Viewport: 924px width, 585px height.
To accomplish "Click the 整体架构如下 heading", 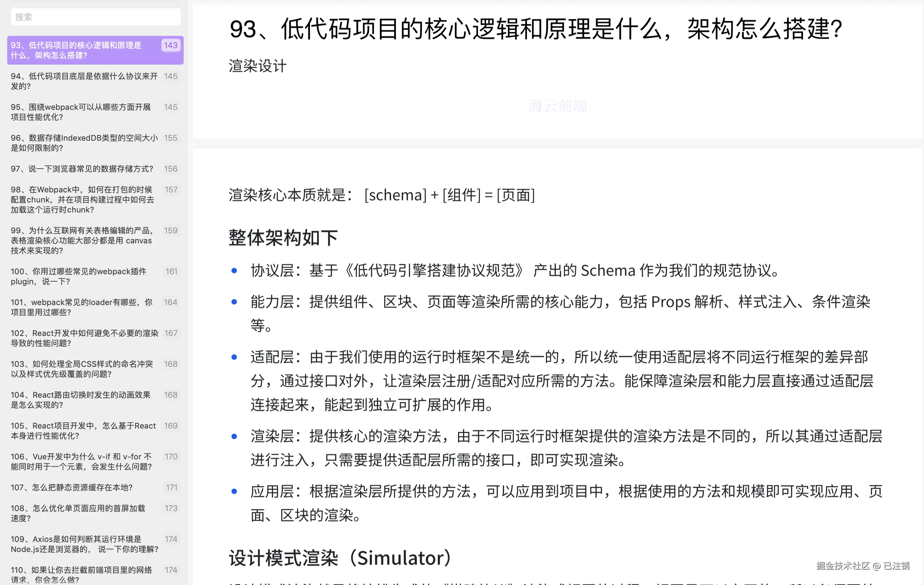I will 283,238.
